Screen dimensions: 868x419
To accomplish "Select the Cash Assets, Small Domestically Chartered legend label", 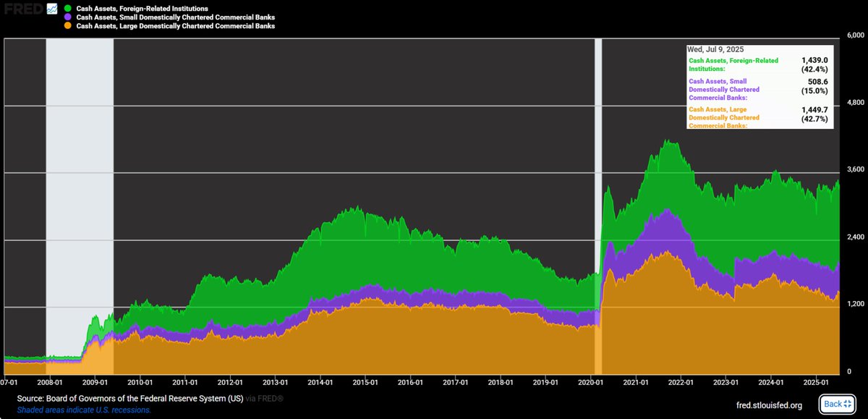I will 175,17.
